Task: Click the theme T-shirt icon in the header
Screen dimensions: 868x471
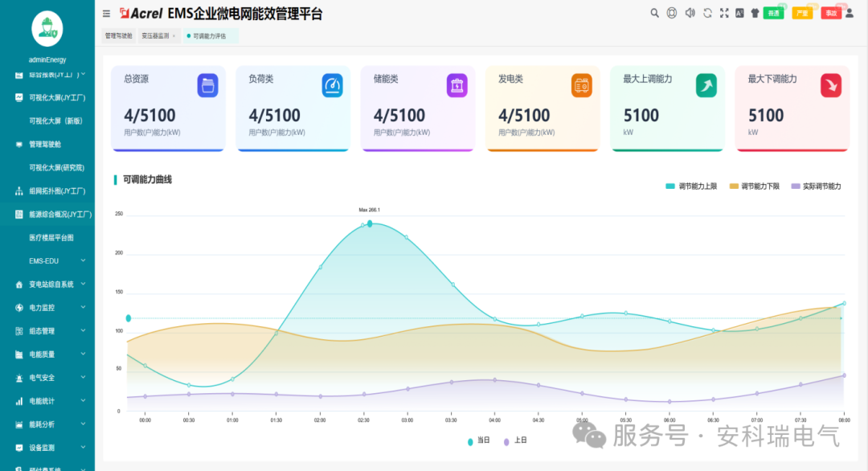Action: coord(755,12)
